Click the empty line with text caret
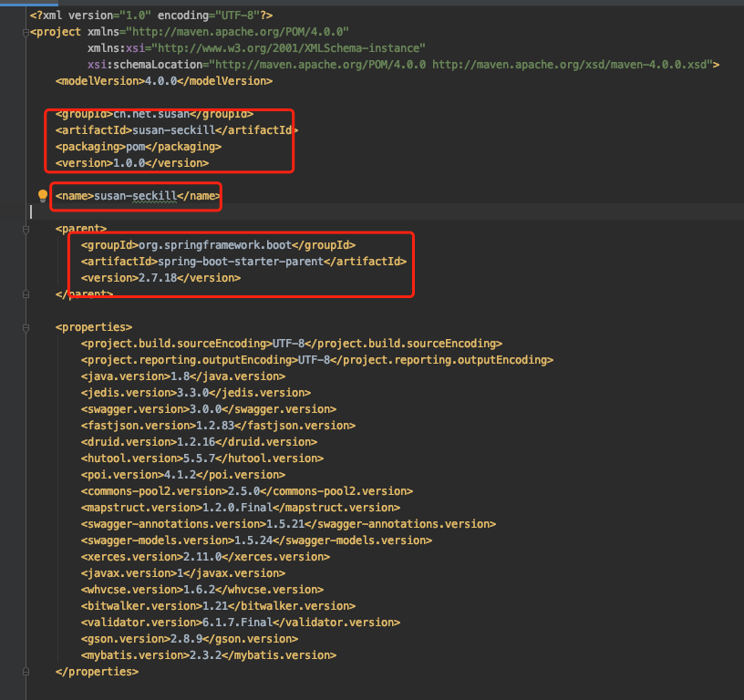The image size is (744, 700). point(182,212)
